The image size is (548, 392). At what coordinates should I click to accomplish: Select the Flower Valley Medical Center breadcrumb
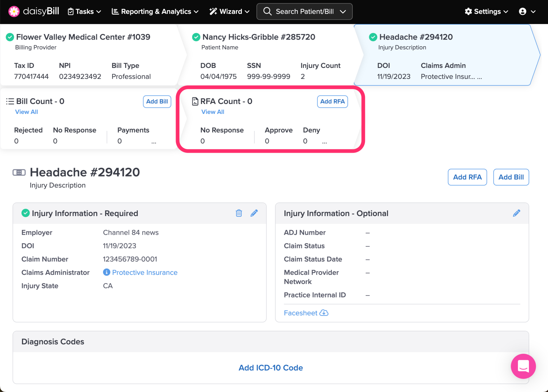click(83, 37)
